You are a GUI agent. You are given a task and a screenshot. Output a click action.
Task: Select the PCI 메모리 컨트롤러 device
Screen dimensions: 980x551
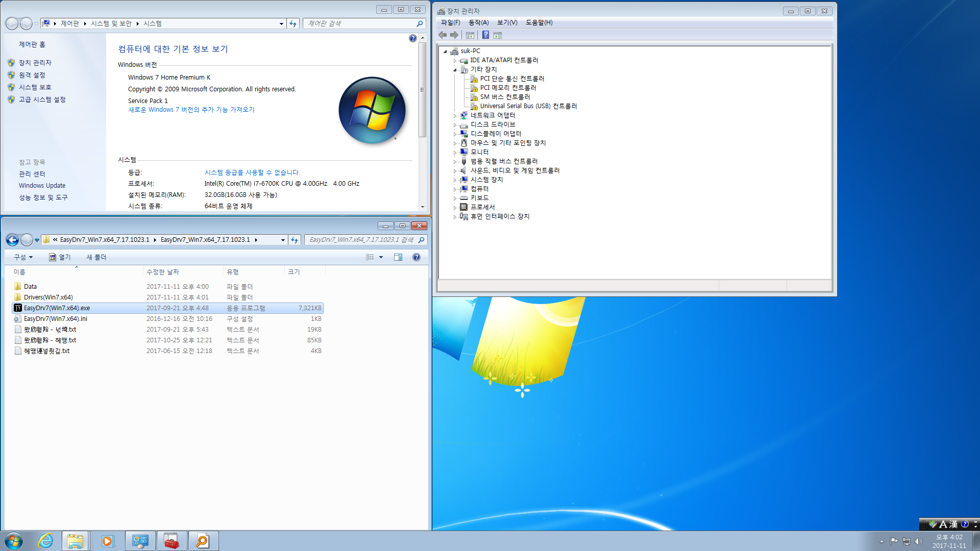(x=508, y=88)
